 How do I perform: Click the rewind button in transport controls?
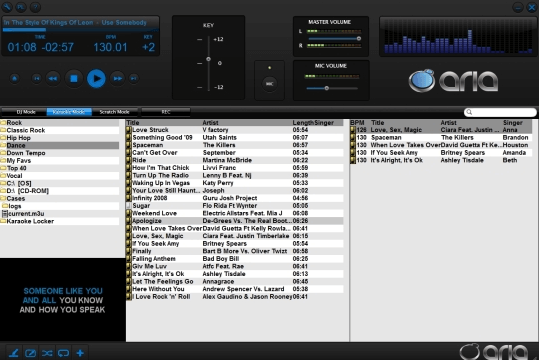click(53, 79)
